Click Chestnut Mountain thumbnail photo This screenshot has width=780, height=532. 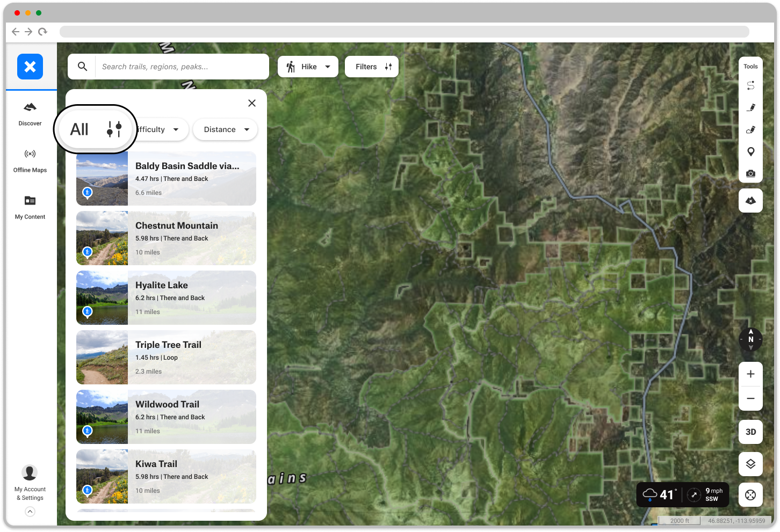[x=102, y=238]
